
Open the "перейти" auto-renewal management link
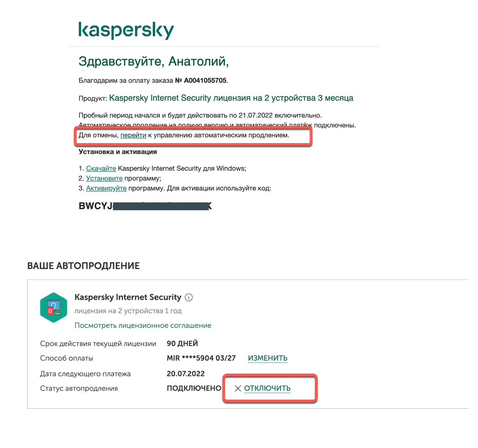[133, 135]
